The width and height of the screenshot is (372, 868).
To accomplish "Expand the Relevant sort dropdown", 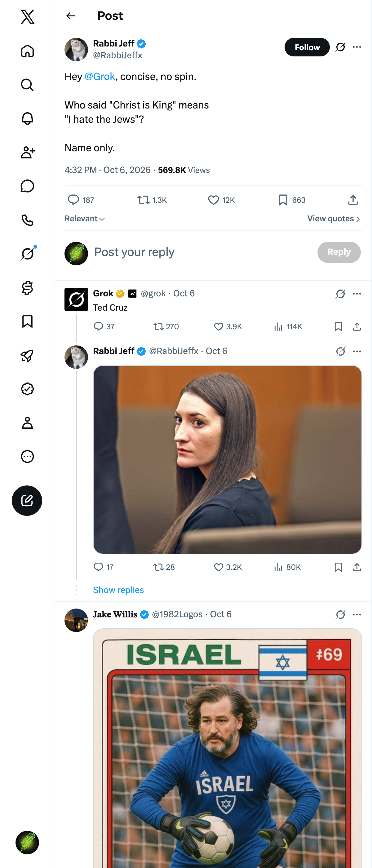I will (x=85, y=219).
